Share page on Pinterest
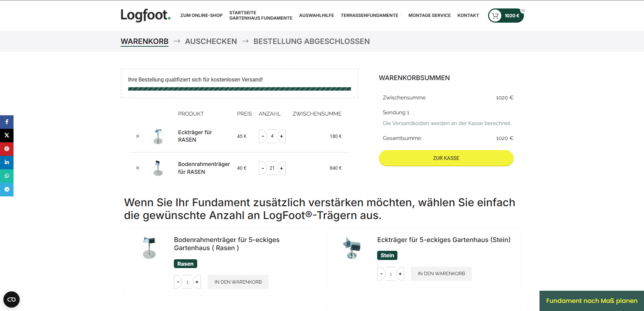The width and height of the screenshot is (644, 311). (x=7, y=149)
